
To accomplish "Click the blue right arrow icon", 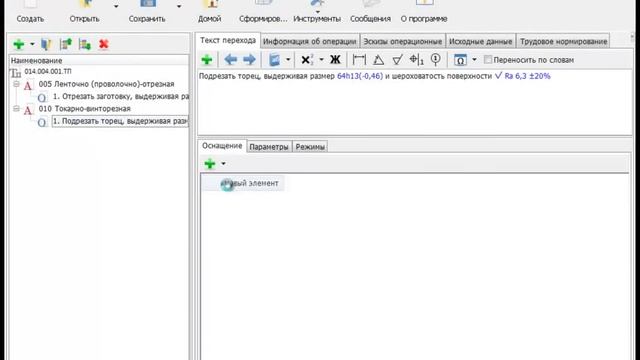I will pos(249,60).
